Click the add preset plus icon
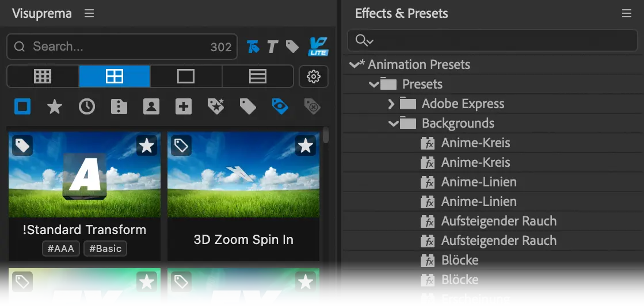This screenshot has height=306, width=644. (x=183, y=107)
